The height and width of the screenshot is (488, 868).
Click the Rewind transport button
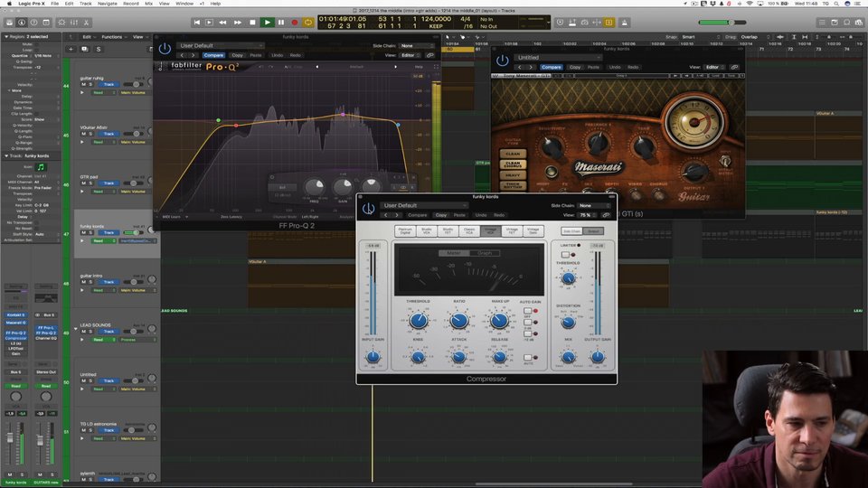pos(222,23)
